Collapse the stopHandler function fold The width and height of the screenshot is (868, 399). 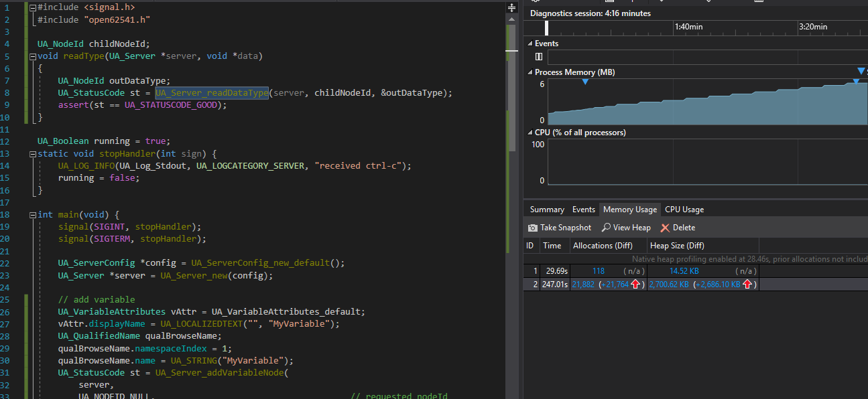pyautogui.click(x=33, y=154)
